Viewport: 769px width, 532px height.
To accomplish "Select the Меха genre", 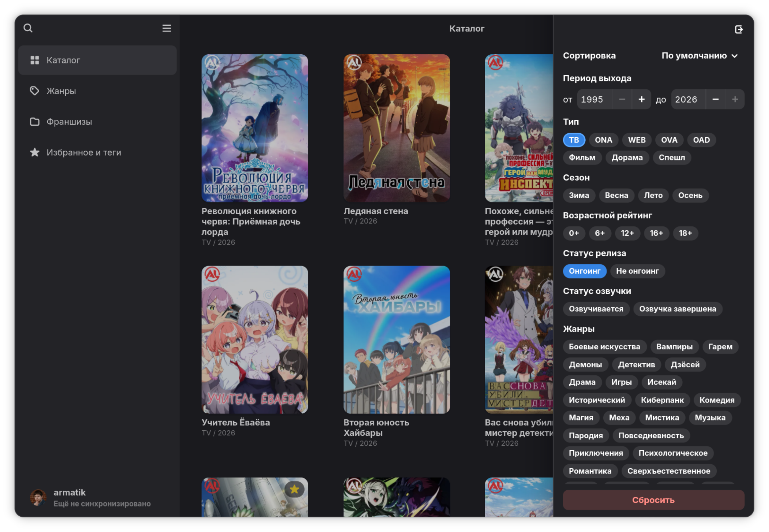I will (619, 418).
